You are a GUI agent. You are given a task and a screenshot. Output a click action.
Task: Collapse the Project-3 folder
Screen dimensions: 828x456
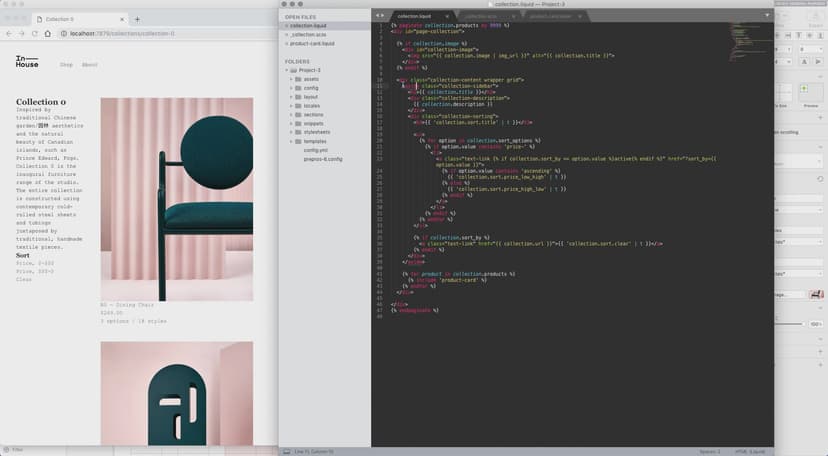[292, 70]
